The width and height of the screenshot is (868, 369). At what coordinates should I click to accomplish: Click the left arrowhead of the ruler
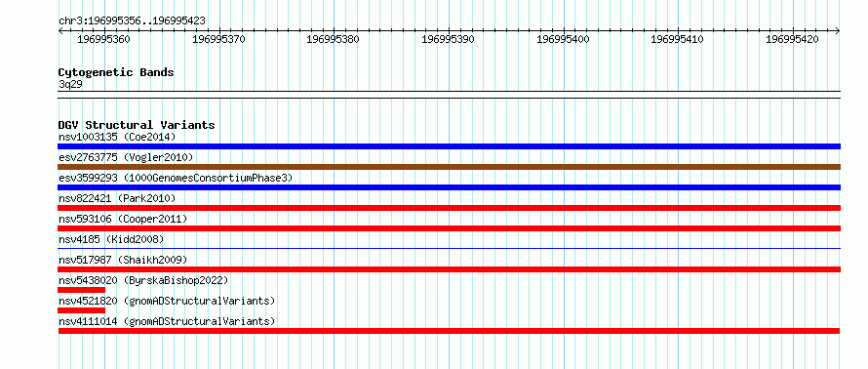click(x=60, y=31)
